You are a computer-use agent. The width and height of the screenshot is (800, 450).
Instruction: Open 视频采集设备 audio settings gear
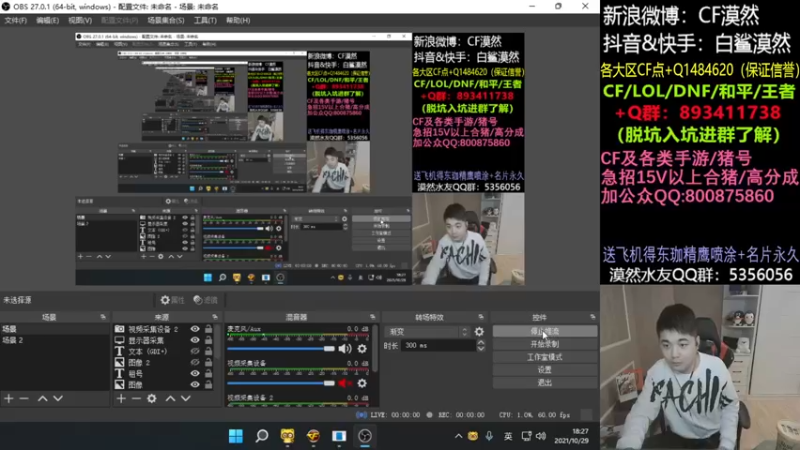[x=362, y=383]
